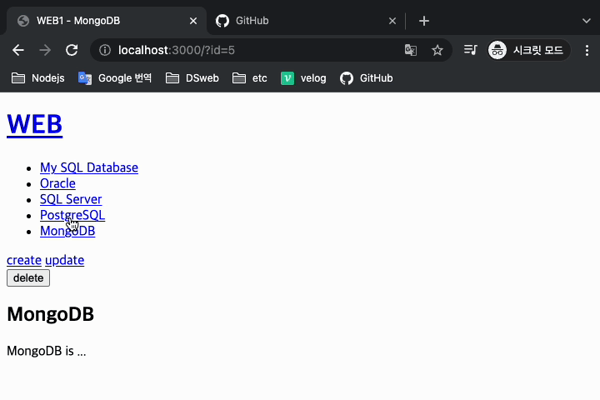This screenshot has width=600, height=400.
Task: Click the create link
Action: [x=24, y=260]
